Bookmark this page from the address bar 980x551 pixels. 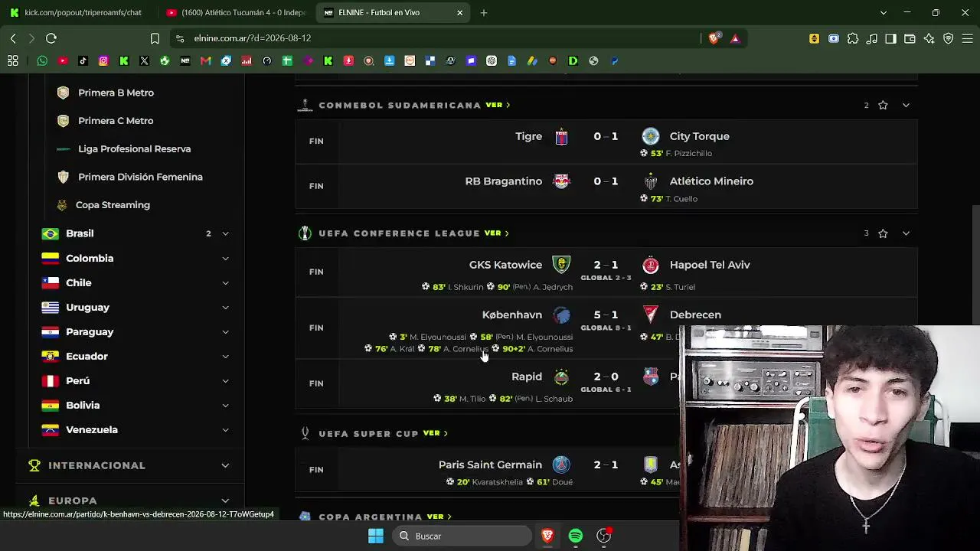click(x=155, y=38)
